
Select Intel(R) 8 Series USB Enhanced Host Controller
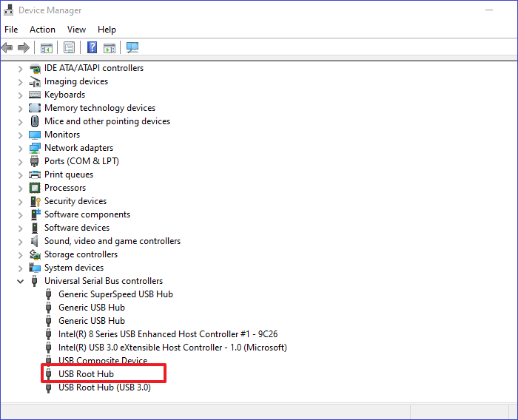coord(168,334)
